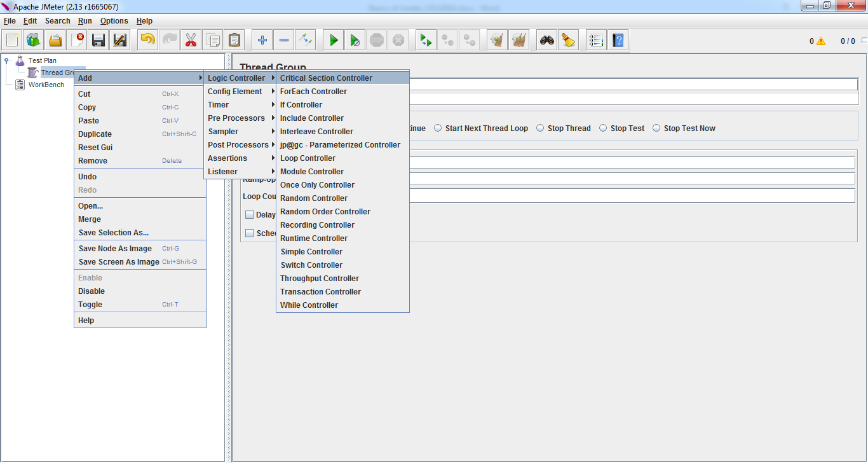The width and height of the screenshot is (868, 463).
Task: Click the Reset Search broom icon
Action: click(x=568, y=40)
